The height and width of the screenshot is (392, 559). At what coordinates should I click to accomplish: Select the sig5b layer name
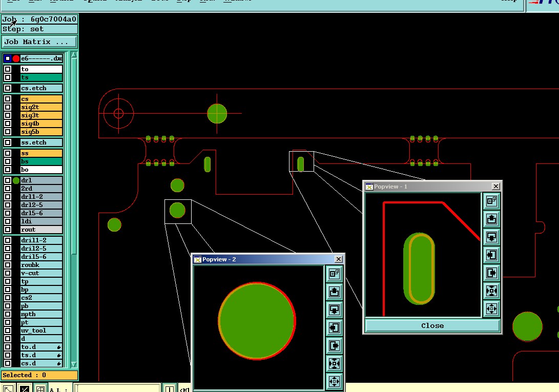point(42,132)
